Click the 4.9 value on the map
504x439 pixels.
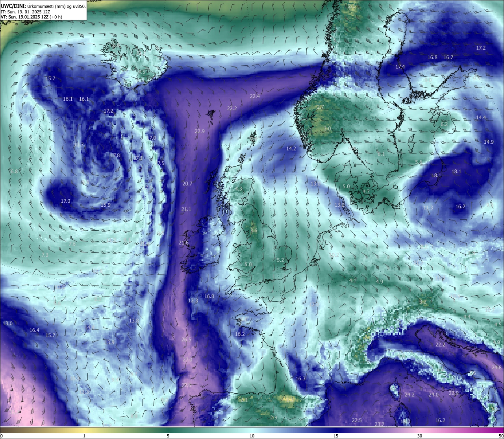pos(380,282)
